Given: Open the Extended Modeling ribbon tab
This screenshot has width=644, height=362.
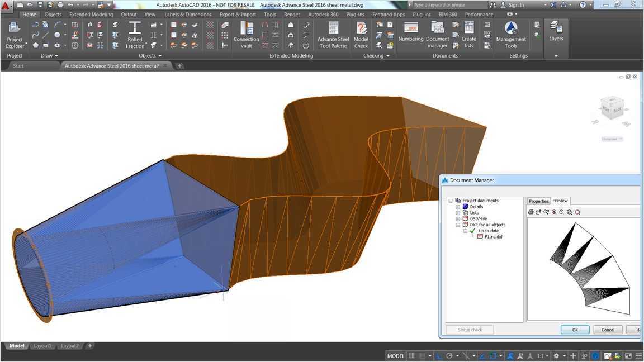Looking at the screenshot, I should tap(91, 15).
